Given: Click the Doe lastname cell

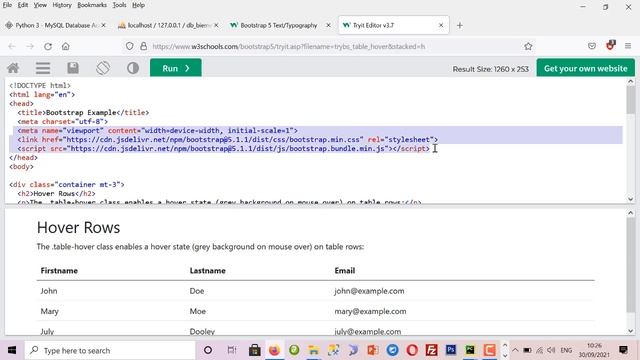Looking at the screenshot, I should [x=197, y=291].
